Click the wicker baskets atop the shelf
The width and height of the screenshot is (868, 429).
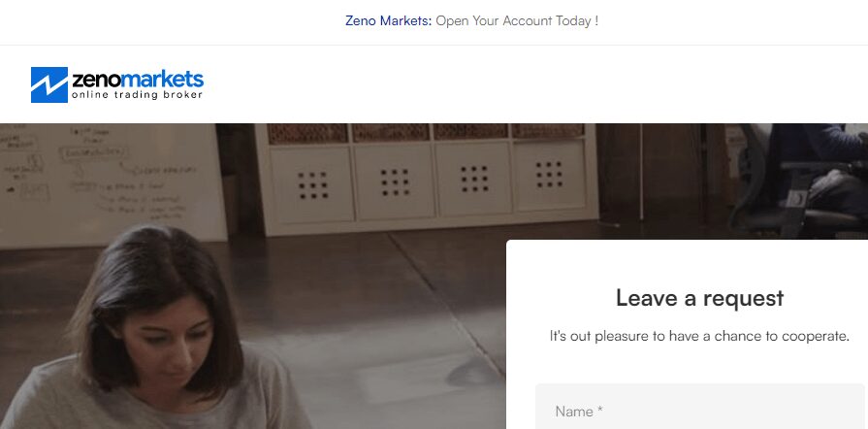point(425,132)
